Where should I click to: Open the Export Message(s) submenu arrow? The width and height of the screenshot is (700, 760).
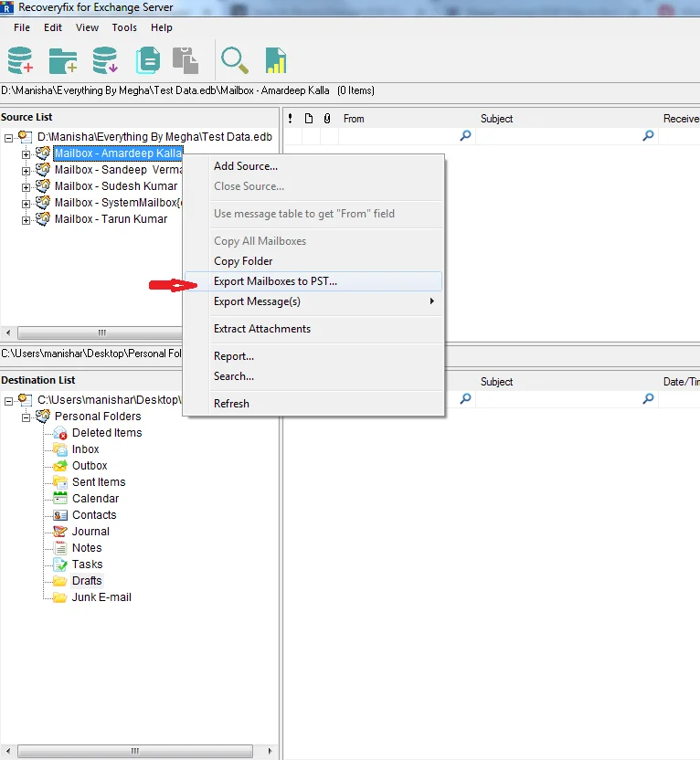(431, 301)
